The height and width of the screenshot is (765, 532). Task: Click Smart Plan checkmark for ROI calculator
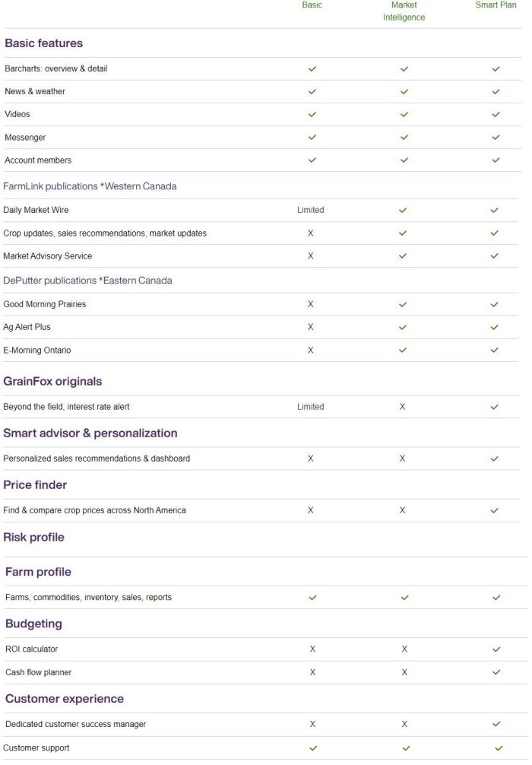[496, 649]
